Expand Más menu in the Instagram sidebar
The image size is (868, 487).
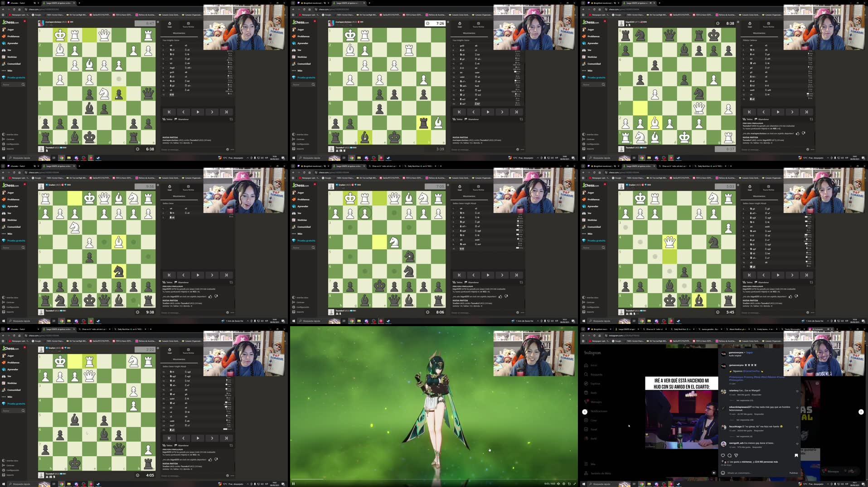[x=590, y=464]
